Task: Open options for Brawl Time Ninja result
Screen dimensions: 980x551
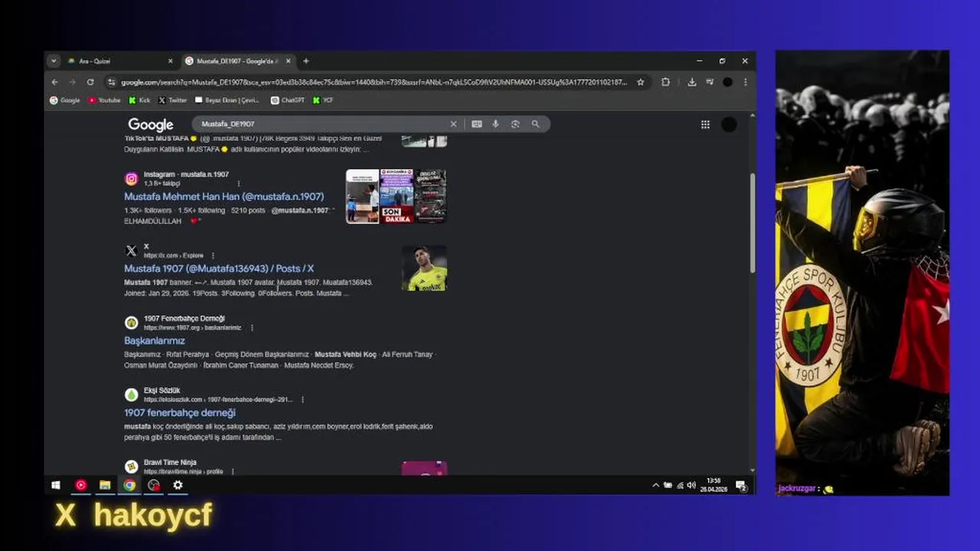Action: (233, 471)
